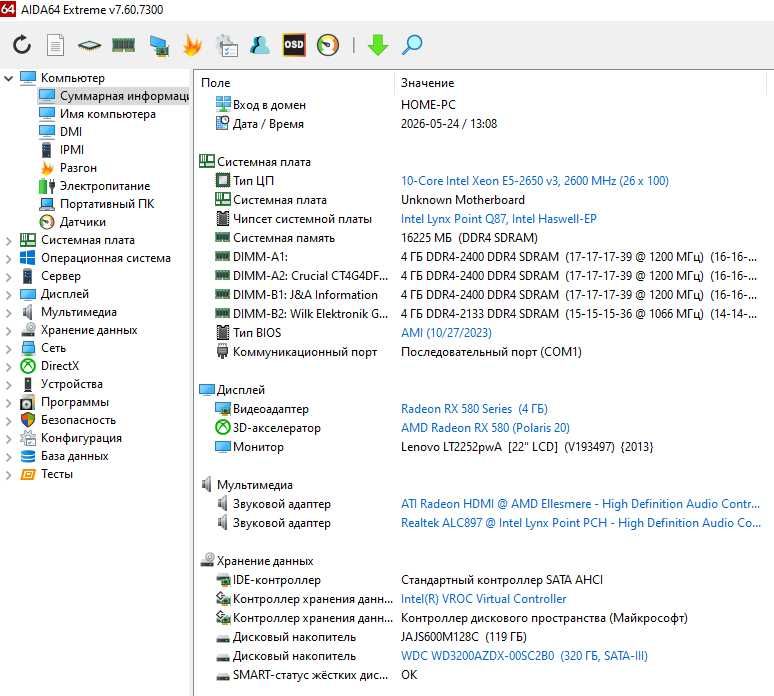Open the memory module toolbar icon

pyautogui.click(x=123, y=45)
